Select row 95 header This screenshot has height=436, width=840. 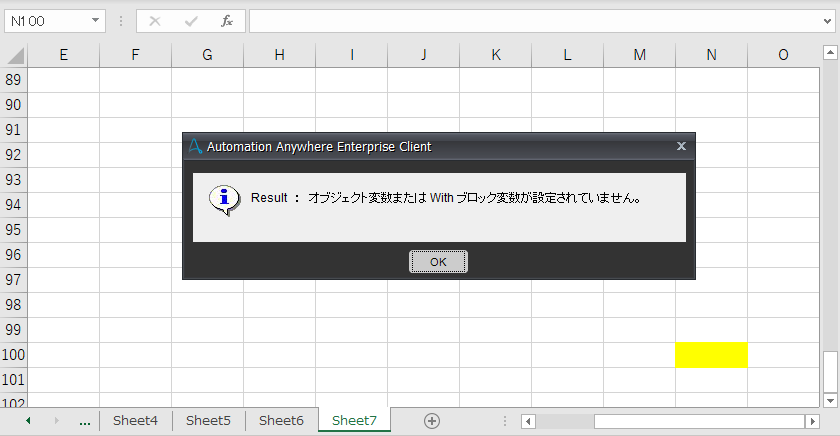click(13, 230)
